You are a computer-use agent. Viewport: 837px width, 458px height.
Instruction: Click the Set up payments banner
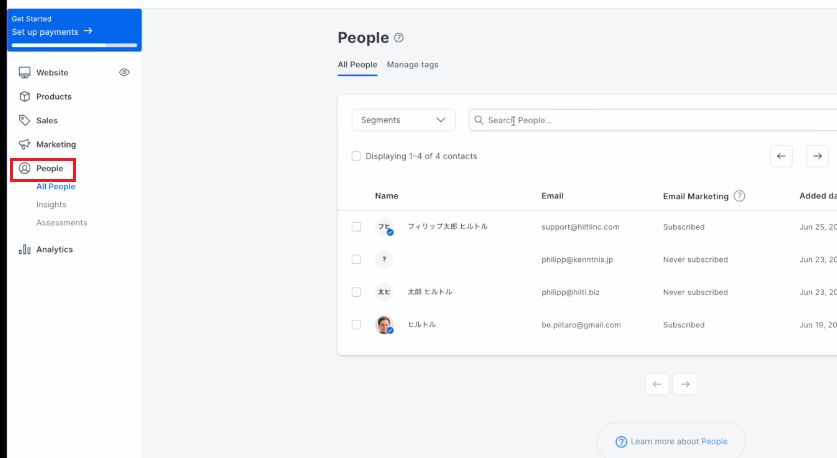click(74, 30)
